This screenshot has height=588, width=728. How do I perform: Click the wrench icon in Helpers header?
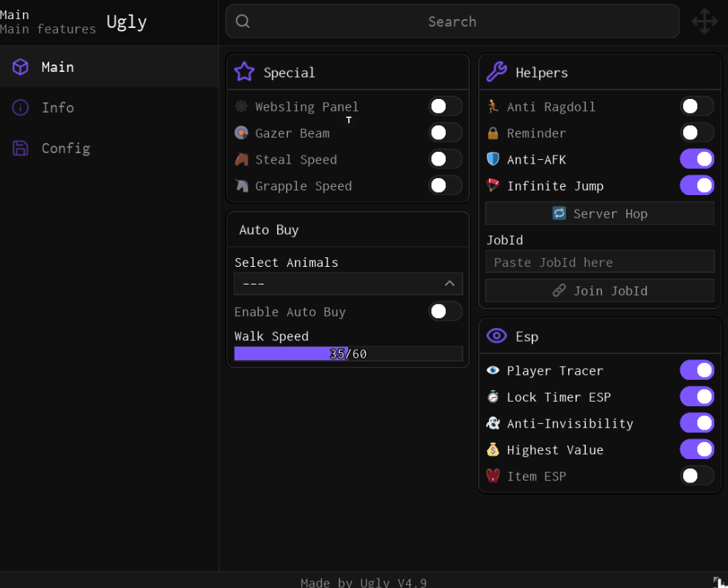496,72
